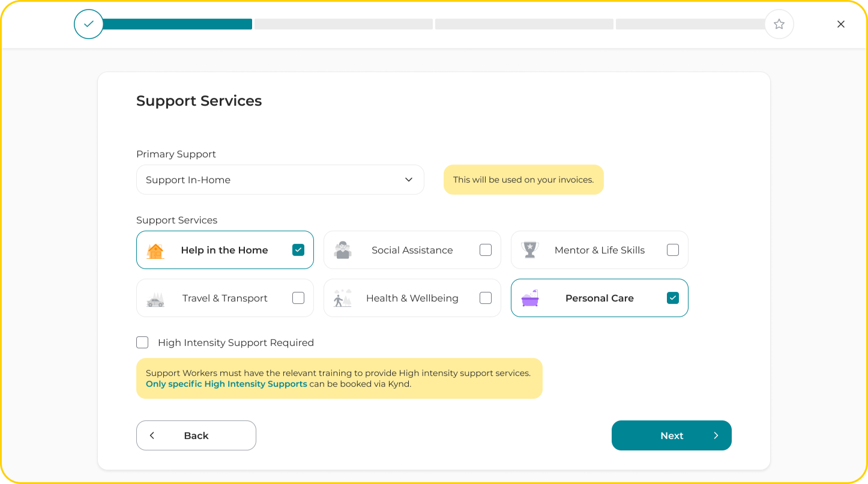Click the Primary Support dropdown chevron arrow

coord(409,180)
